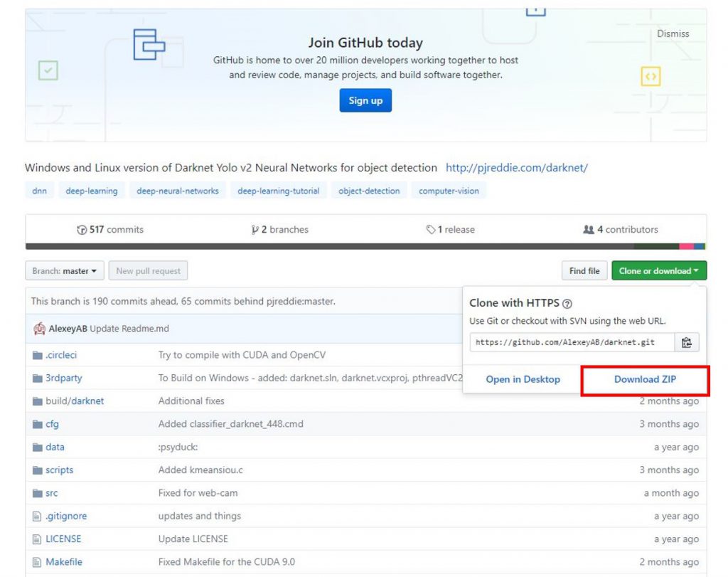
Task: Click the 3rdparty folder icon
Action: pyautogui.click(x=38, y=378)
